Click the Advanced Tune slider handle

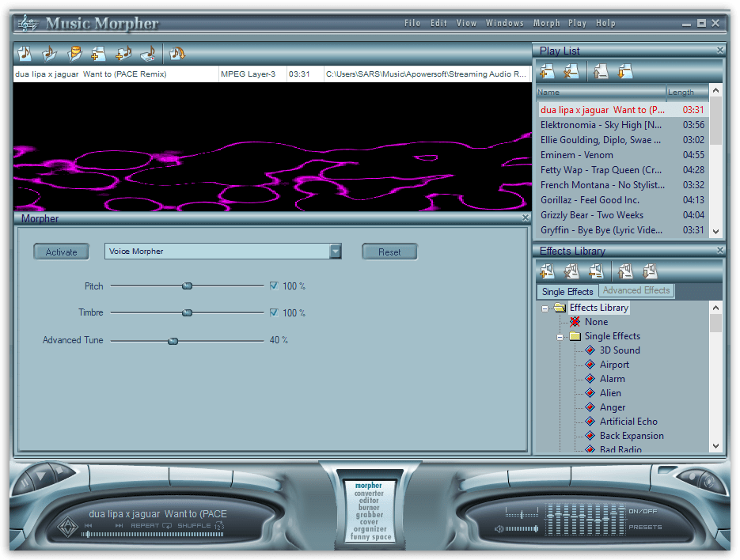click(x=173, y=340)
